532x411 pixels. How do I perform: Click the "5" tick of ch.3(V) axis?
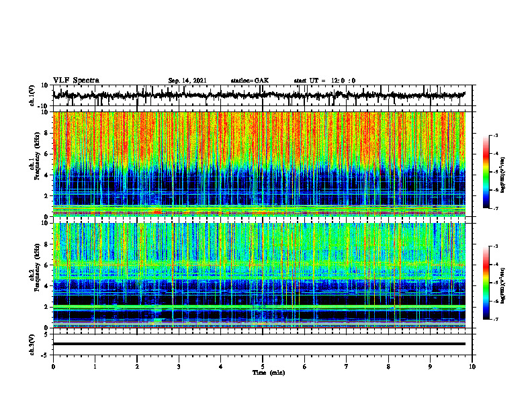coord(47,334)
